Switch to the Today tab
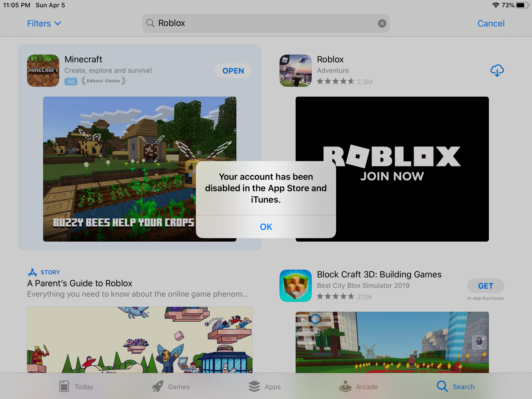The image size is (532, 399). [x=76, y=387]
